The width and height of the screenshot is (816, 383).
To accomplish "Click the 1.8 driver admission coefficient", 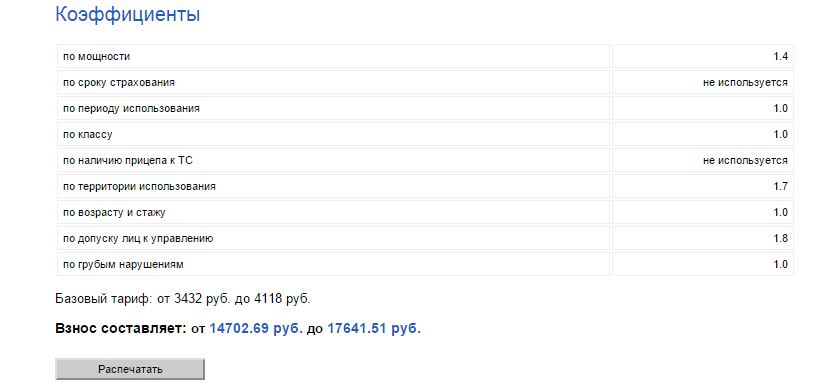I will 780,238.
